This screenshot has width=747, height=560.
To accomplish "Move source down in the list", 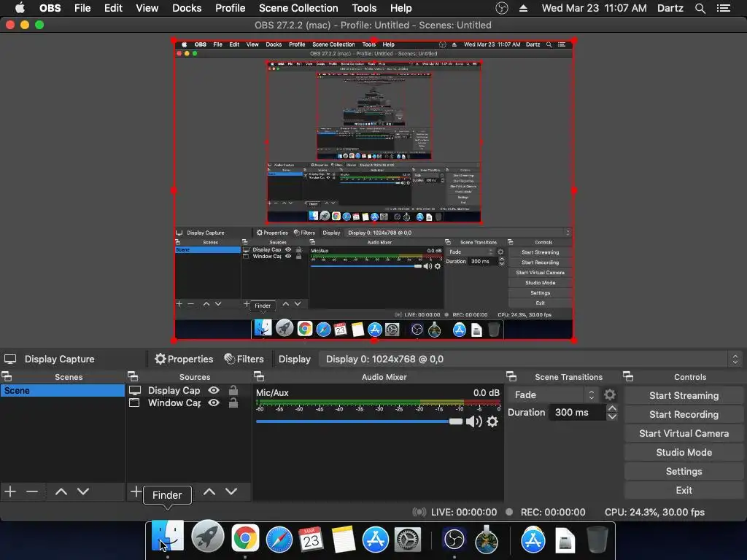I will coord(231,491).
